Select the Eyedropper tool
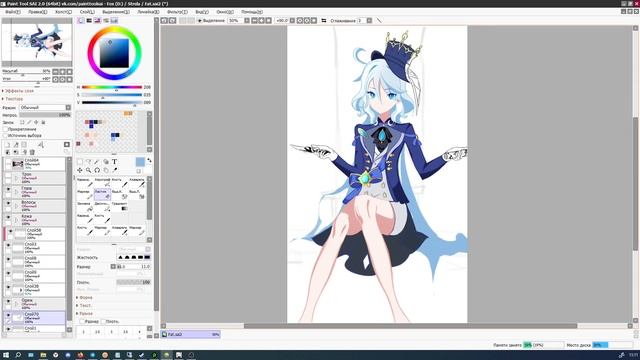 [115, 170]
